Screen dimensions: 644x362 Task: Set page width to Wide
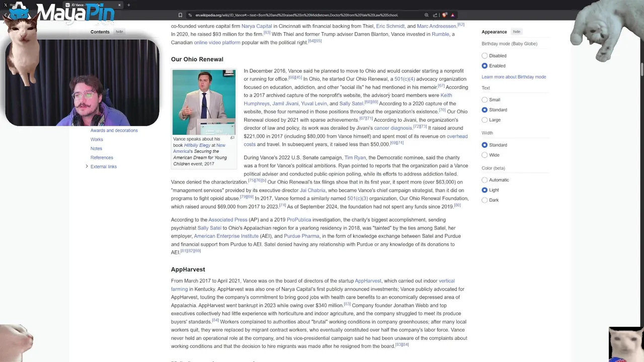point(485,155)
